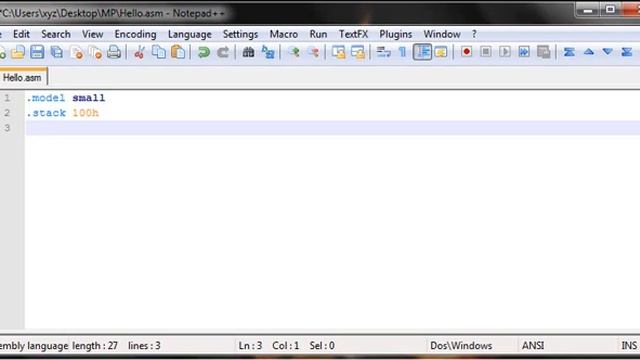This screenshot has height=360, width=640.
Task: Open the View menu
Action: pyautogui.click(x=93, y=34)
